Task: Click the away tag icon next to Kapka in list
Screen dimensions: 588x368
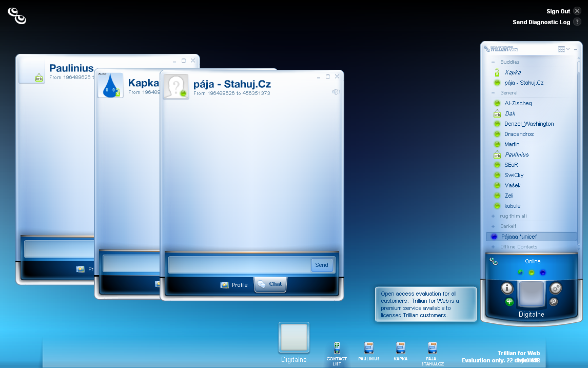Action: point(497,72)
